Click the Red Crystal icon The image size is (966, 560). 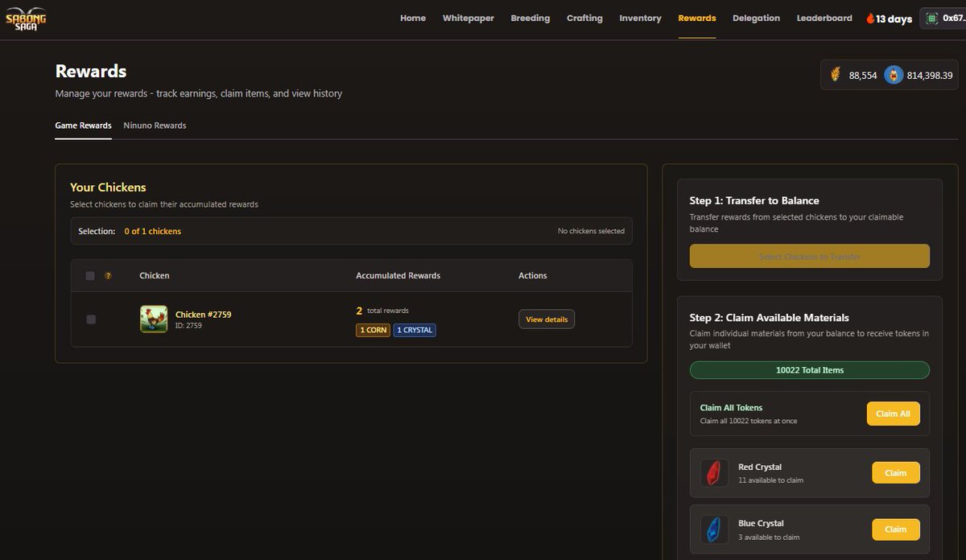click(x=713, y=473)
